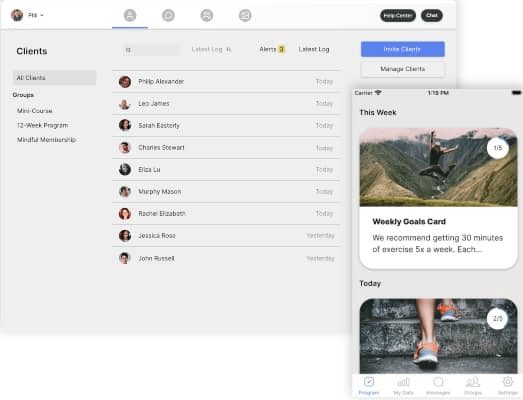Viewport: 523px width, 400px height.
Task: Click Eliza Lu's avatar
Action: pyautogui.click(x=125, y=169)
